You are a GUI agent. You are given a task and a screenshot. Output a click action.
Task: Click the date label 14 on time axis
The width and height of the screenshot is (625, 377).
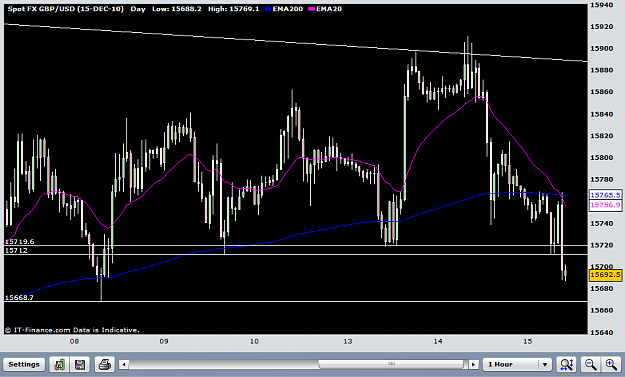click(438, 341)
